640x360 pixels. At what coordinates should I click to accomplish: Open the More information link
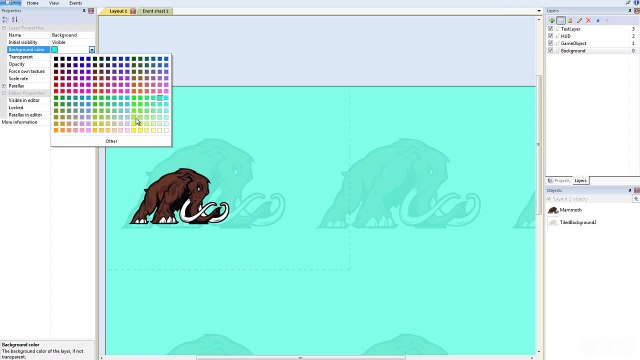tap(19, 122)
